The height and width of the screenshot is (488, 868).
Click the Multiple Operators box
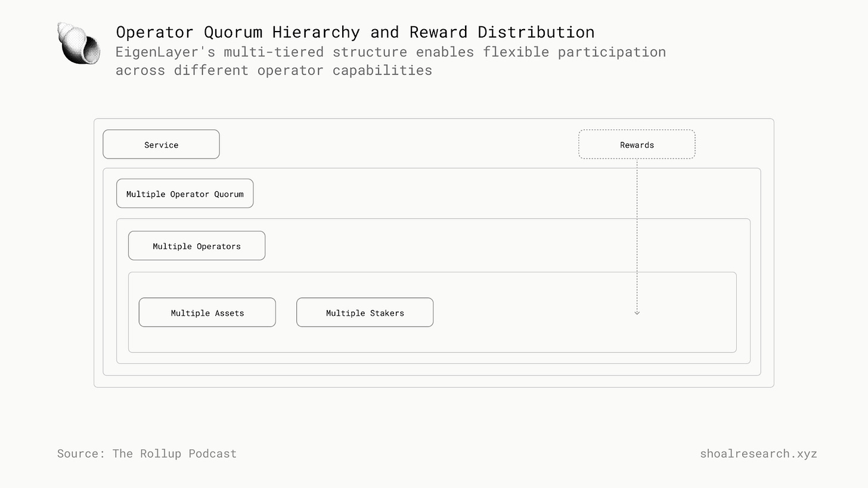point(197,245)
